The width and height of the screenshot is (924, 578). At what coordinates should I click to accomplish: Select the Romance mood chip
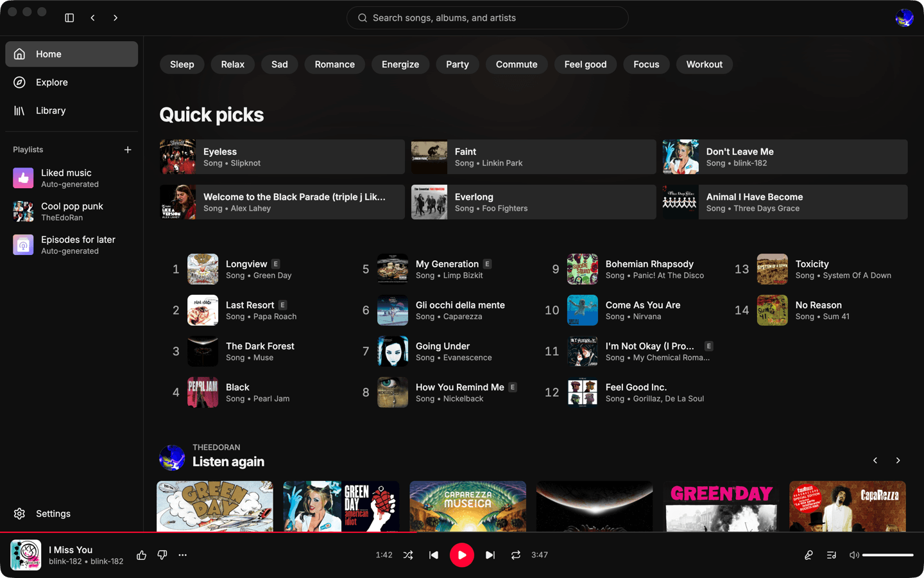(335, 64)
